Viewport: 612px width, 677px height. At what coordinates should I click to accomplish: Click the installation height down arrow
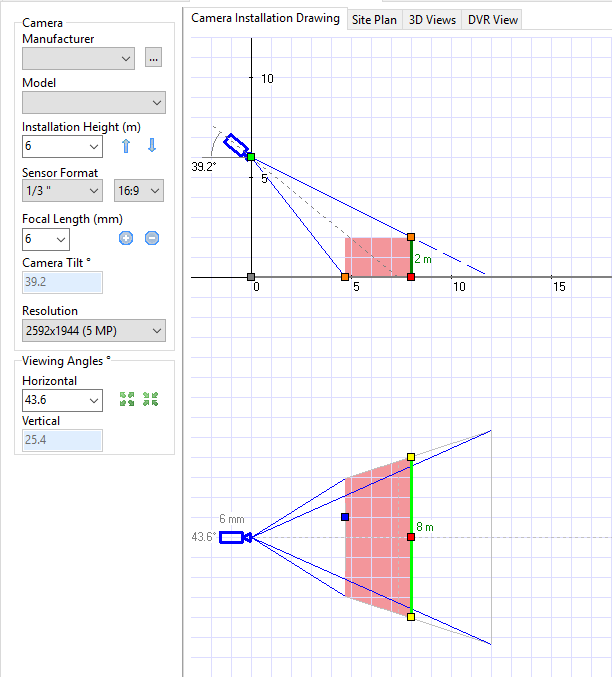click(x=152, y=146)
